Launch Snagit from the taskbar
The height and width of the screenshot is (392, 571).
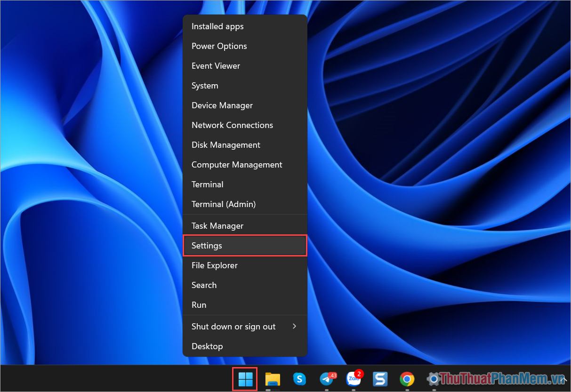coord(380,379)
